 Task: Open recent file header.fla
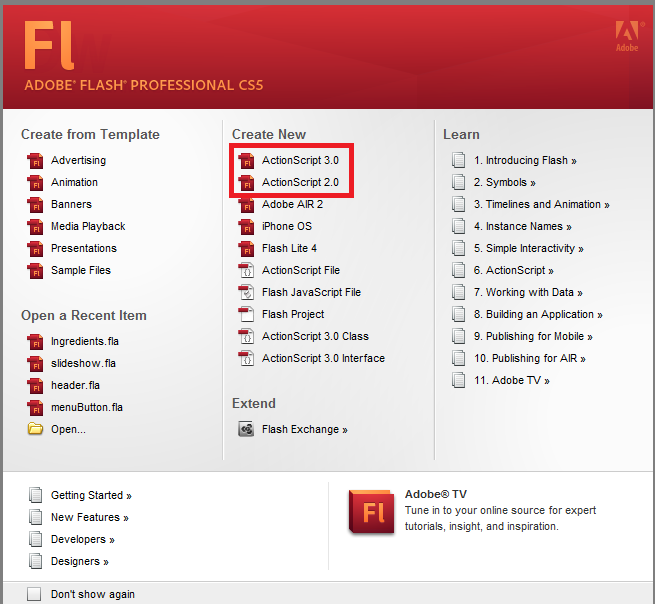[76, 386]
